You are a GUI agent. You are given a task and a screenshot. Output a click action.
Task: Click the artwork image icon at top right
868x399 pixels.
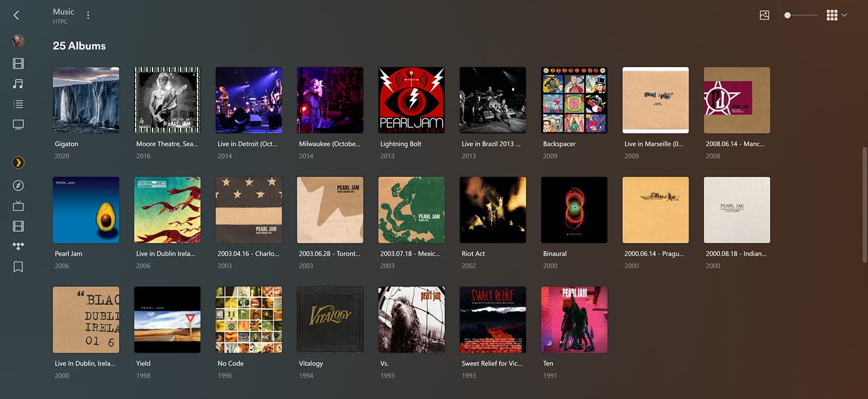[764, 15]
